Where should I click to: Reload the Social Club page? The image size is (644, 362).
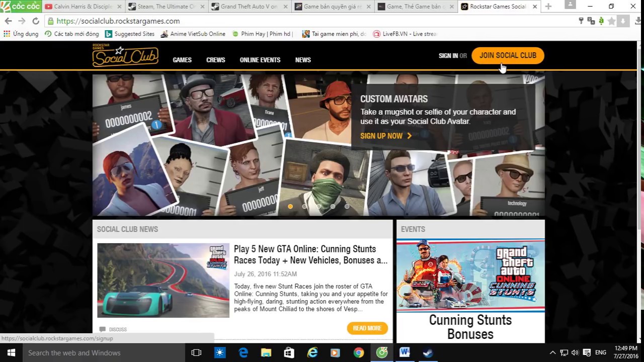click(36, 21)
